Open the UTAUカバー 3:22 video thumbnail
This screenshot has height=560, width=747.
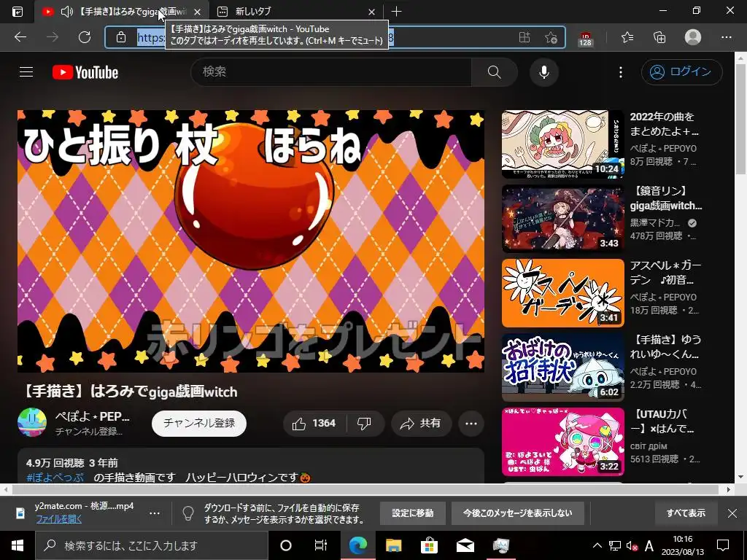point(562,441)
